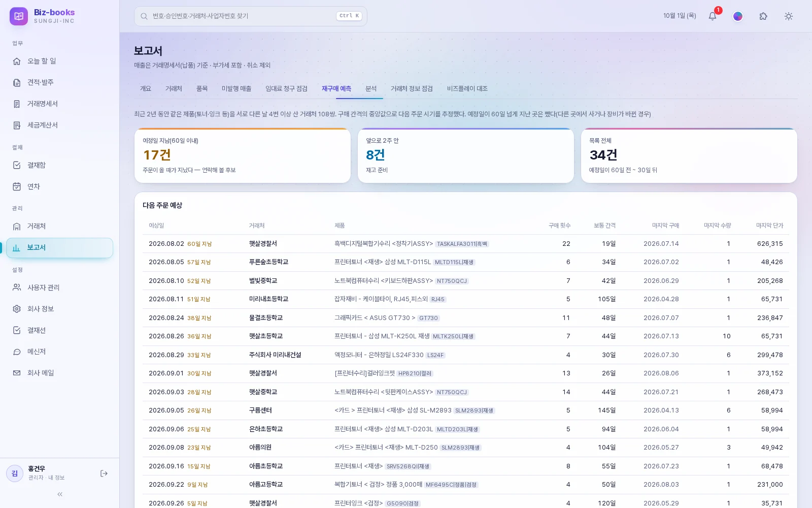Toggle the light/dark theme sun icon
The image size is (812, 508).
point(789,16)
